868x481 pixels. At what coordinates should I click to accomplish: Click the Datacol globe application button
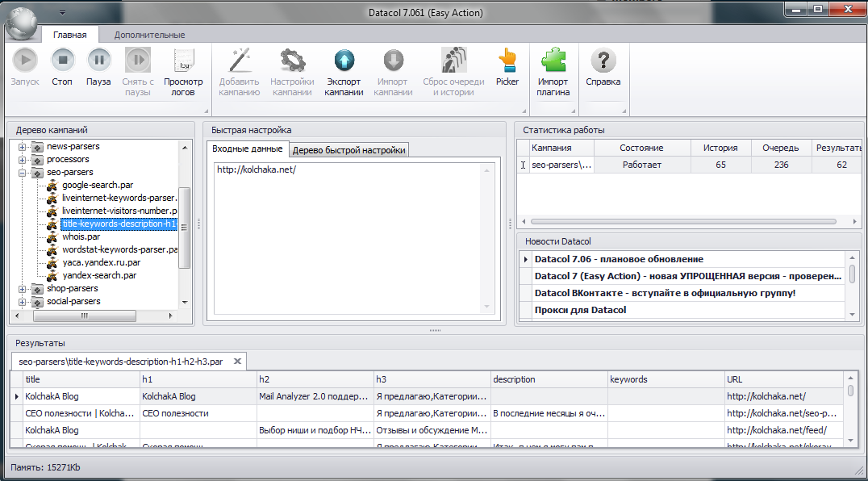coord(22,23)
